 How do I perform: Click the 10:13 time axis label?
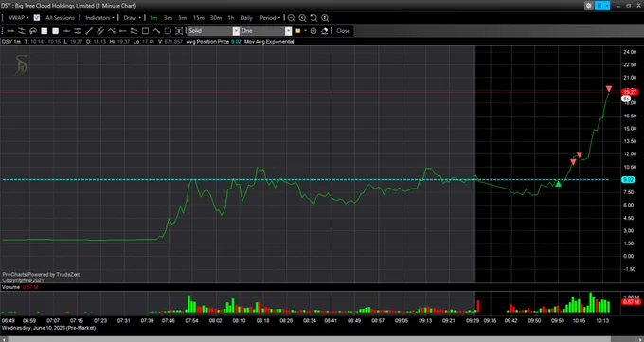pyautogui.click(x=602, y=320)
